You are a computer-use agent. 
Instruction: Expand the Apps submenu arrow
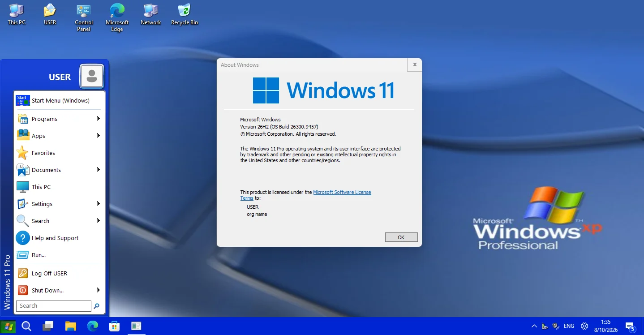tap(98, 136)
